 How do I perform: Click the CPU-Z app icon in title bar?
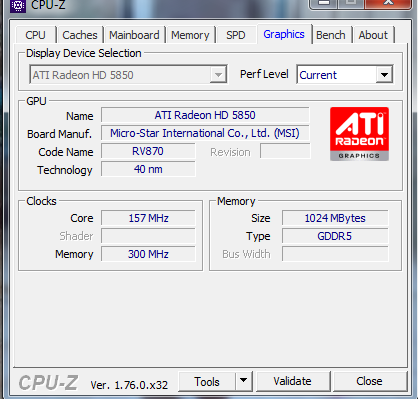pyautogui.click(x=17, y=6)
